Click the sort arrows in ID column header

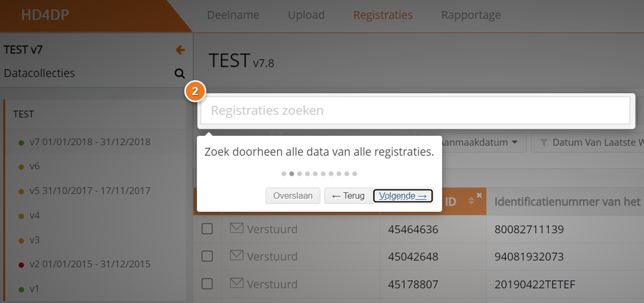(x=471, y=201)
